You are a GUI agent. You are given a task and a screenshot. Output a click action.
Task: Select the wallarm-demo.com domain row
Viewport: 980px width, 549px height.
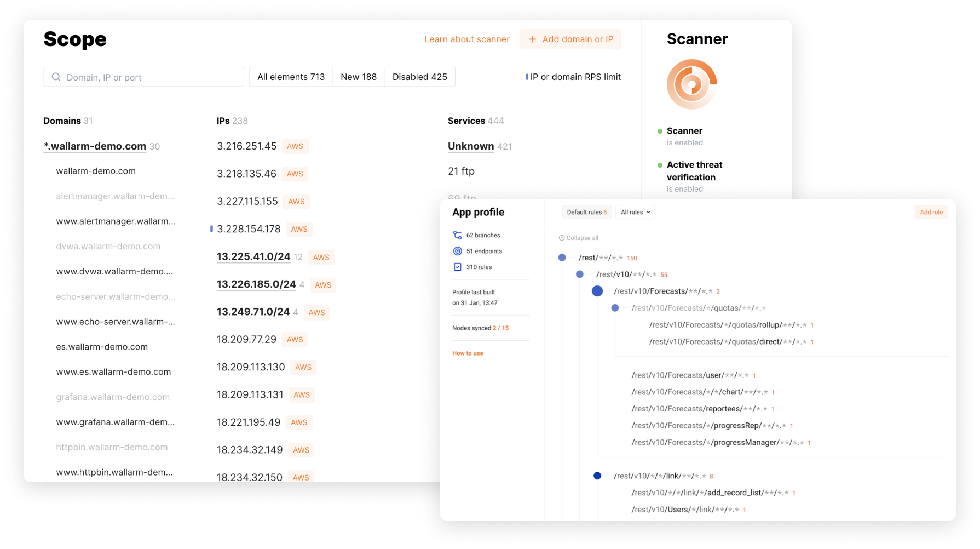pos(96,171)
